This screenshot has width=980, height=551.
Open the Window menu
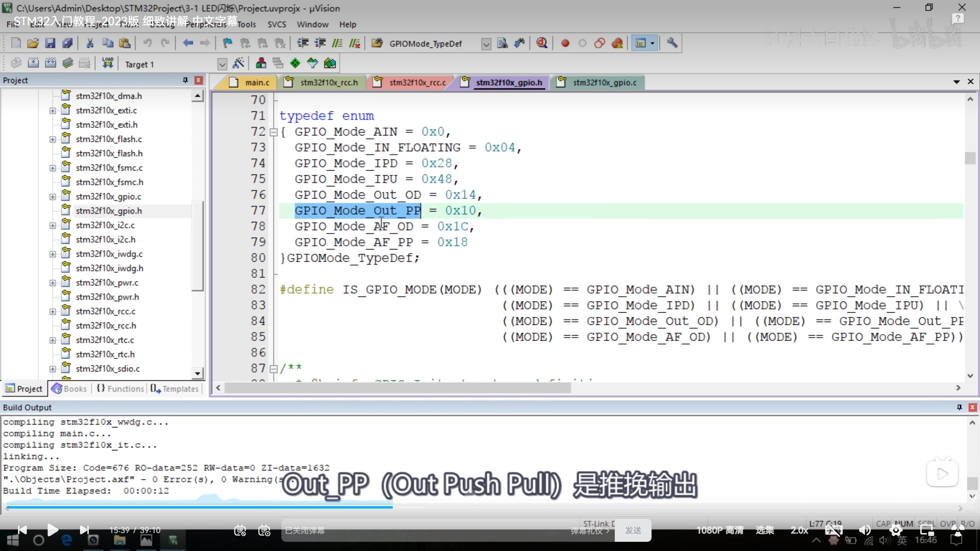pos(312,24)
